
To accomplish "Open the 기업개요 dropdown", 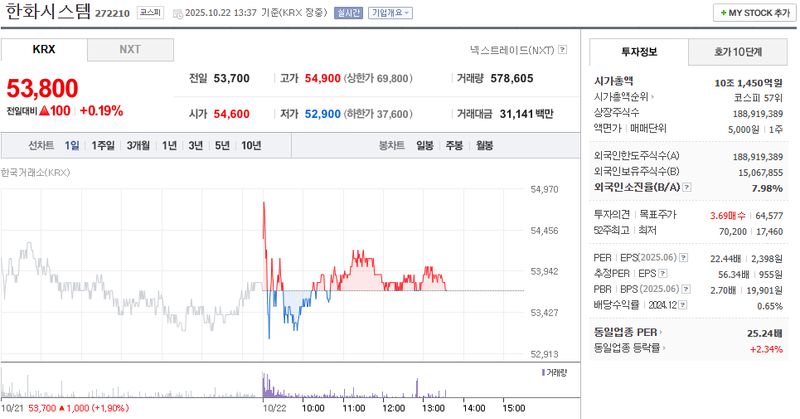I will (390, 13).
